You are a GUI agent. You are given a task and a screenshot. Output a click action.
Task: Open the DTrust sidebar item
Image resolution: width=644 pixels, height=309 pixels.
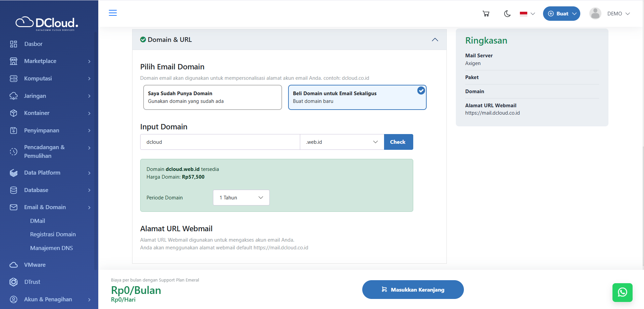[32, 282]
